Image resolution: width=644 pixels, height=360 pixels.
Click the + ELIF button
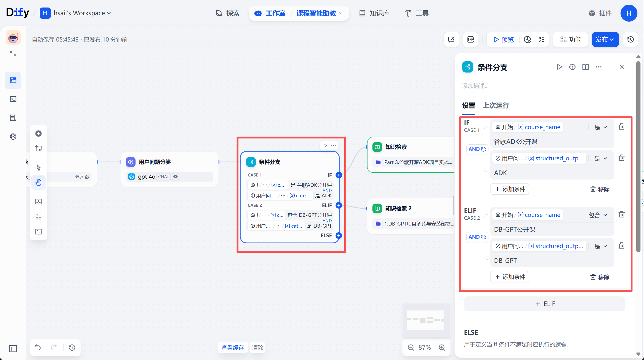click(x=544, y=304)
